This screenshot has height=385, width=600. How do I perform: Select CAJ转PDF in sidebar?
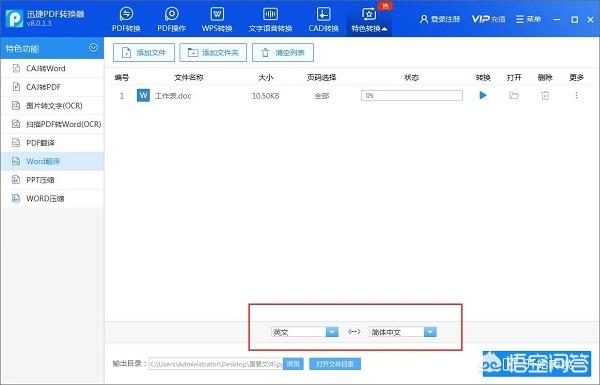[x=52, y=87]
